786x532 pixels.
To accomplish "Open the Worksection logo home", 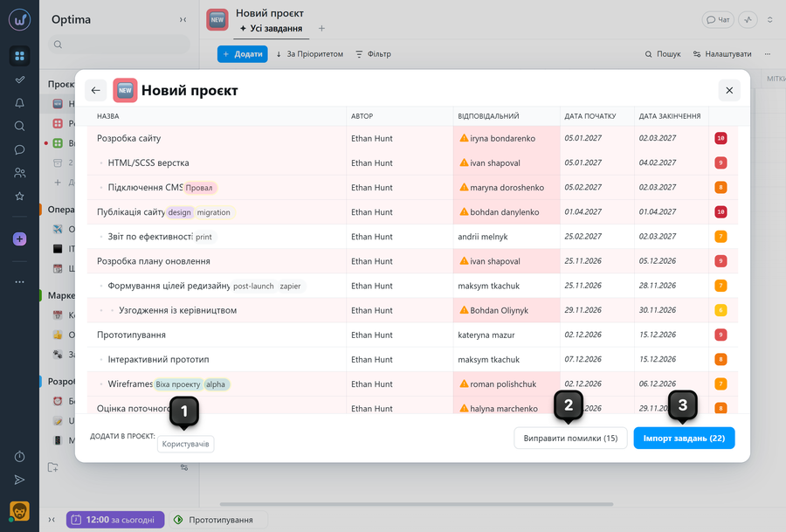I will click(19, 20).
